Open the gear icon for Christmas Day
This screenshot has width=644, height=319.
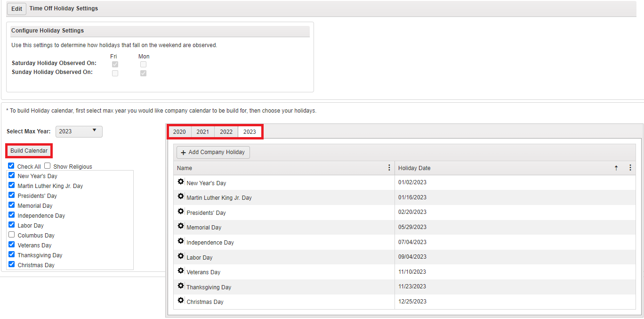click(x=181, y=301)
